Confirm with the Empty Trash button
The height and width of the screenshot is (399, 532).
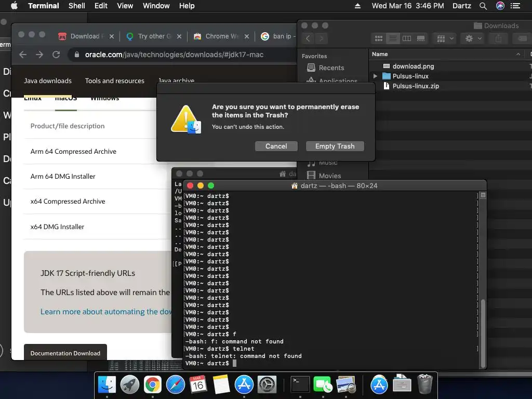click(x=335, y=146)
